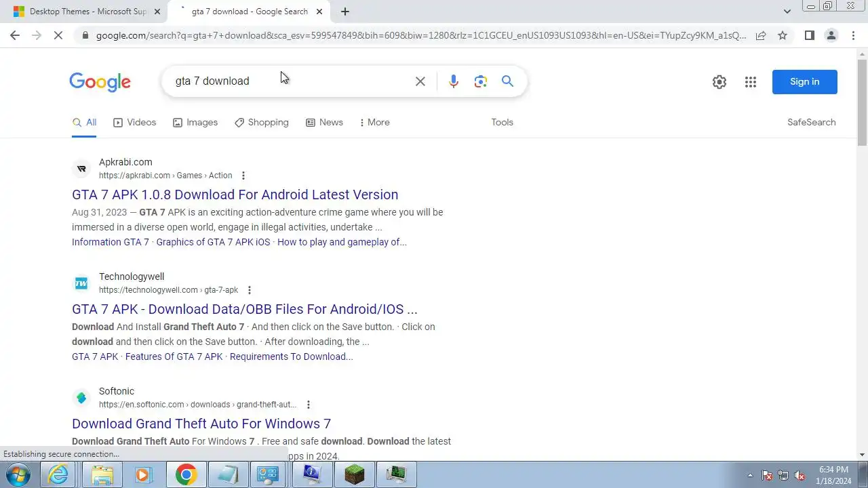Open Chrome side panel icon
Viewport: 868px width, 488px height.
(x=809, y=35)
